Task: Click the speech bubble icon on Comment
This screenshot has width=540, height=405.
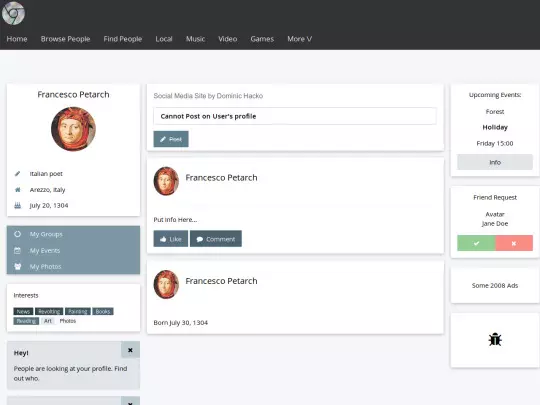Action: click(x=200, y=239)
